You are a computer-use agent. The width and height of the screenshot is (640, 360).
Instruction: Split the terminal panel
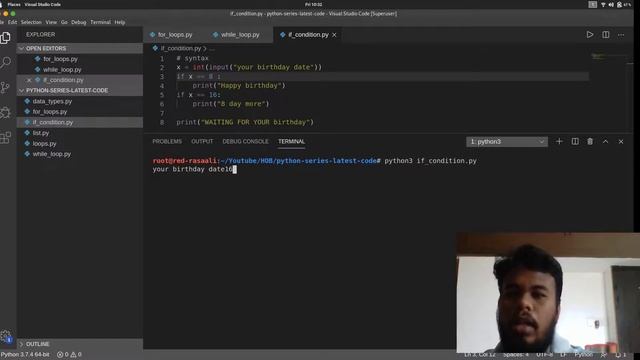575,141
